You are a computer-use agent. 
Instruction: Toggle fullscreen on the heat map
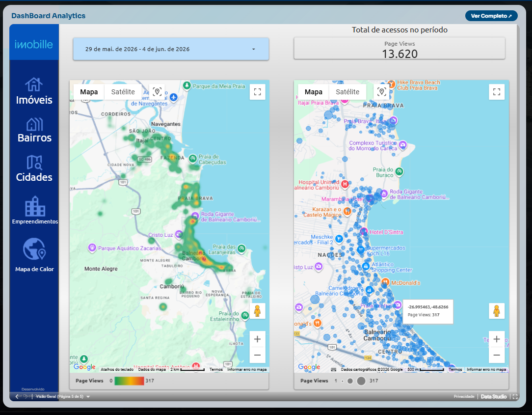tap(257, 92)
